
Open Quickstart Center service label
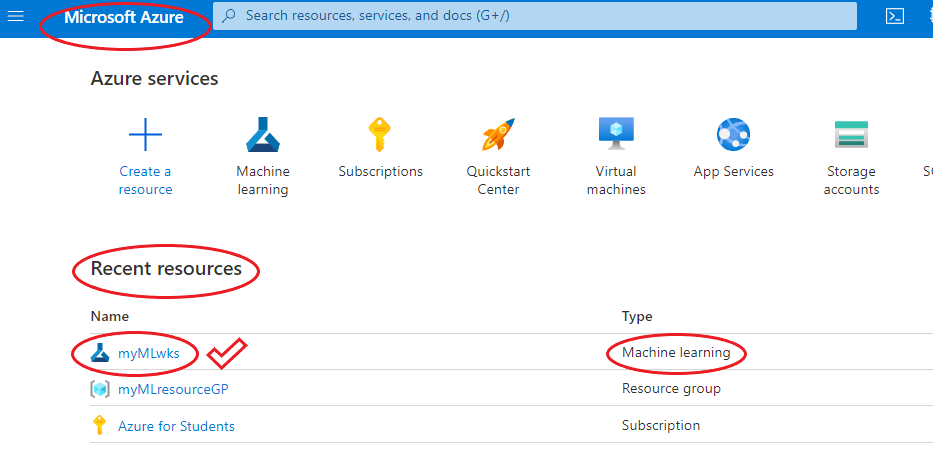point(498,180)
